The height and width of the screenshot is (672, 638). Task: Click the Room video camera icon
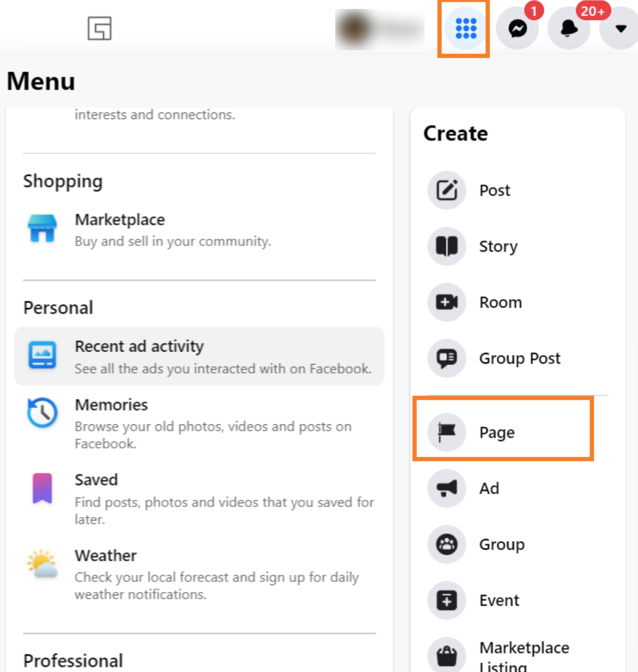(x=446, y=302)
